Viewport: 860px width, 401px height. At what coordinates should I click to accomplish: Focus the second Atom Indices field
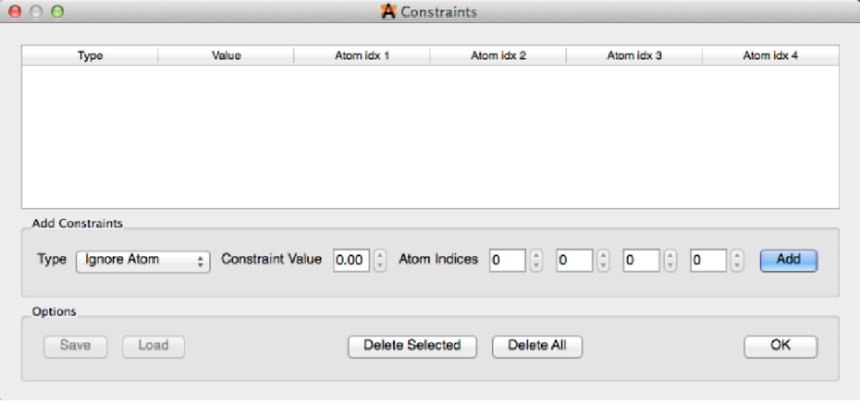574,260
